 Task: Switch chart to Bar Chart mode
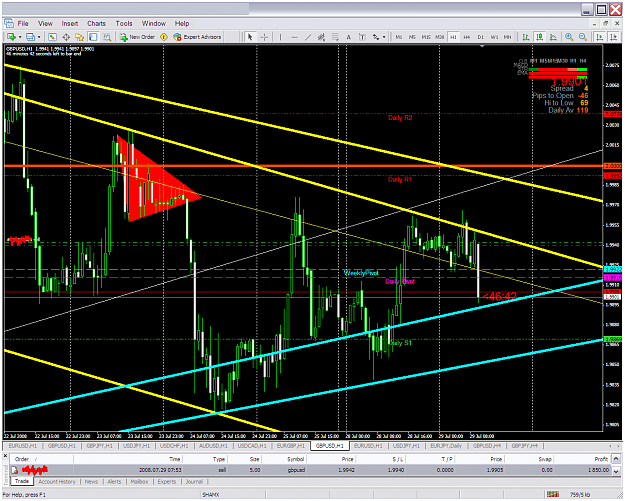point(526,37)
